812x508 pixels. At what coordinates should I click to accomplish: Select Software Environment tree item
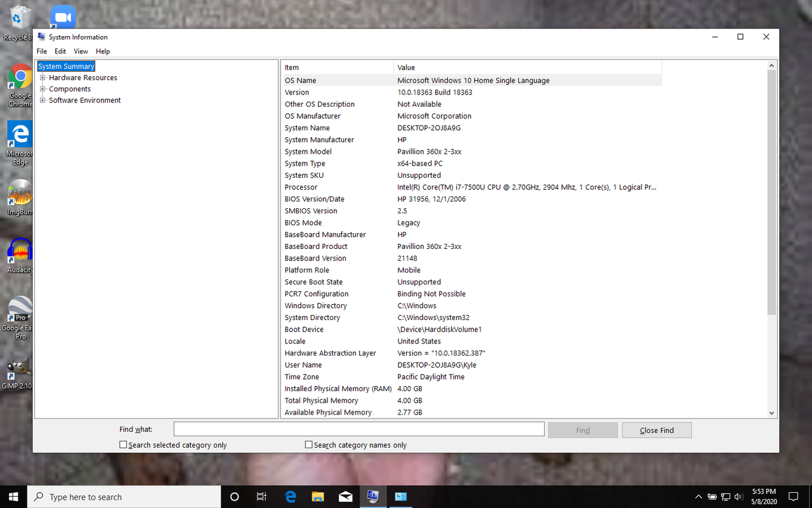tap(85, 100)
